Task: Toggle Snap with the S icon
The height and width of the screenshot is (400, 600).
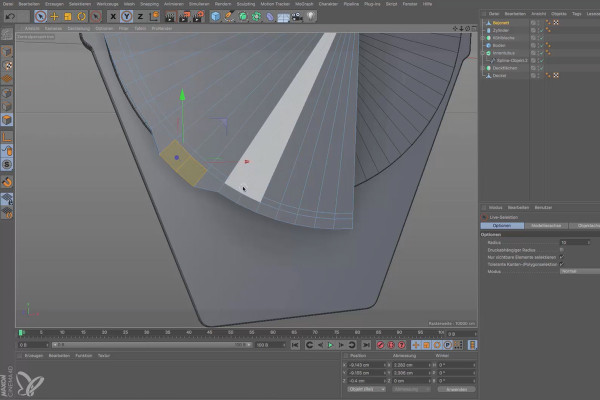Action: (x=7, y=165)
